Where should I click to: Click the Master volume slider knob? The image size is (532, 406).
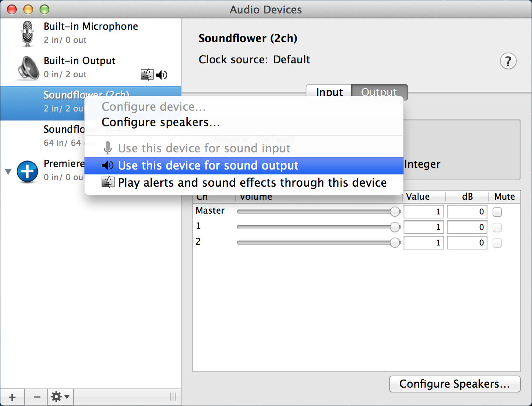coord(395,212)
